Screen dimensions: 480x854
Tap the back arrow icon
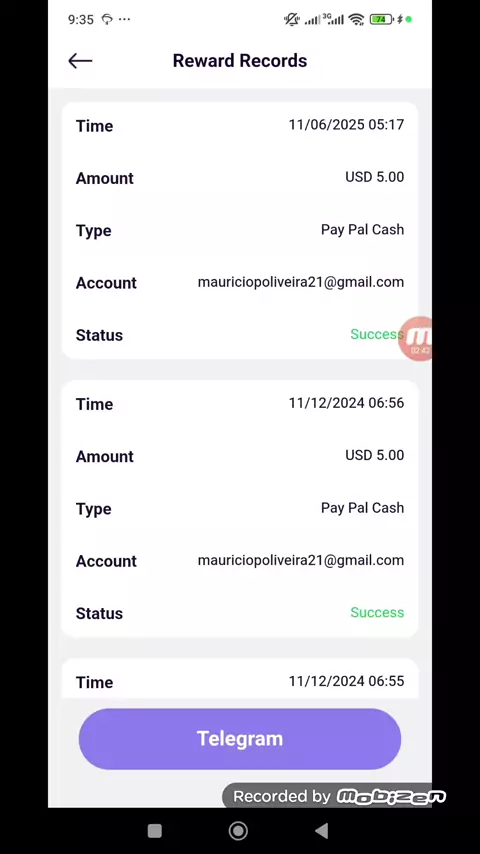point(80,60)
